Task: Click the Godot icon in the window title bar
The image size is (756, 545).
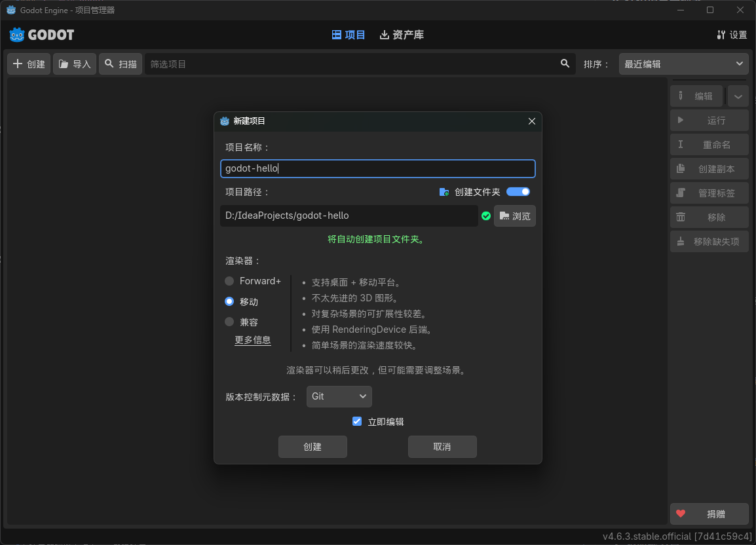Action: [x=11, y=10]
